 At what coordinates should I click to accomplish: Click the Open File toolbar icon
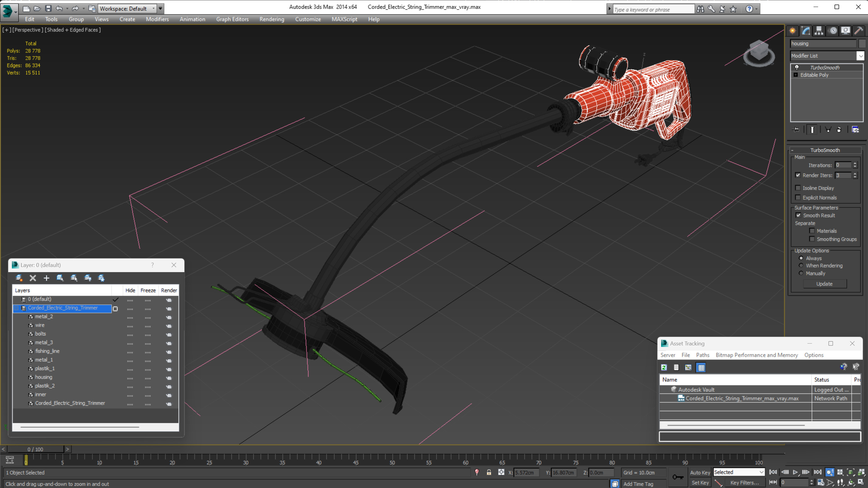tap(37, 9)
